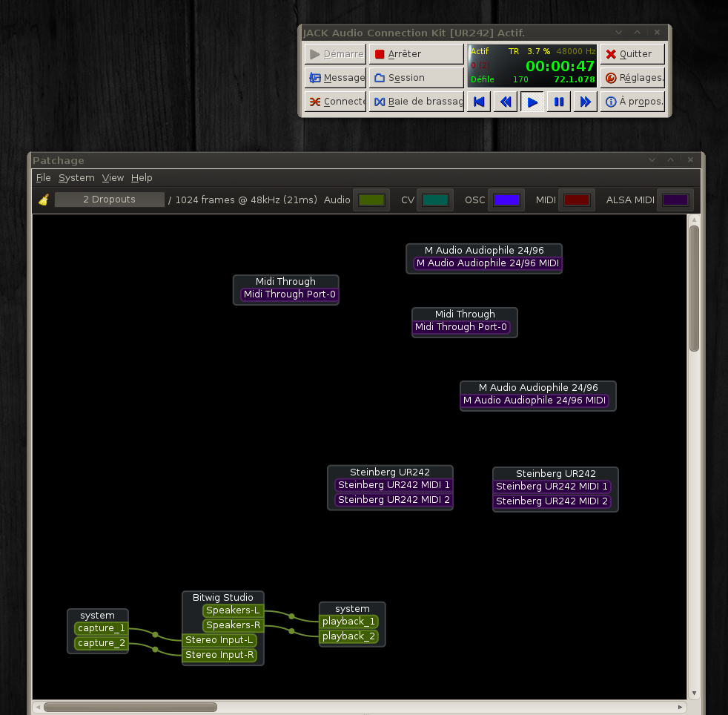
Task: Click the scroll right arrow in Patchage
Action: tap(680, 707)
